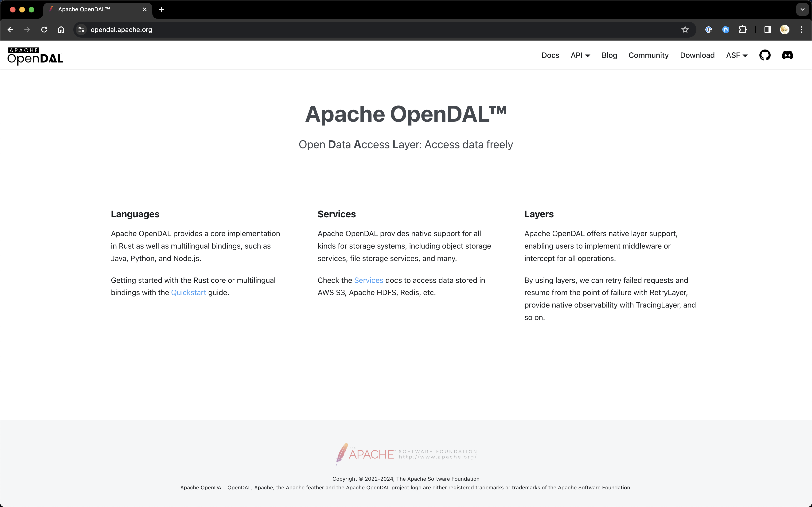Click the Services heading
Image resolution: width=812 pixels, height=507 pixels.
336,214
